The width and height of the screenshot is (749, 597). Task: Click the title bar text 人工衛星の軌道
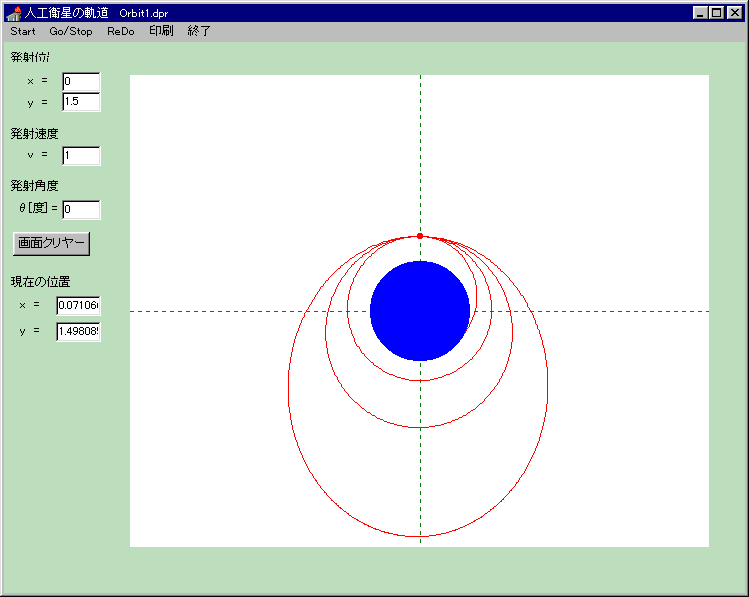click(x=67, y=13)
